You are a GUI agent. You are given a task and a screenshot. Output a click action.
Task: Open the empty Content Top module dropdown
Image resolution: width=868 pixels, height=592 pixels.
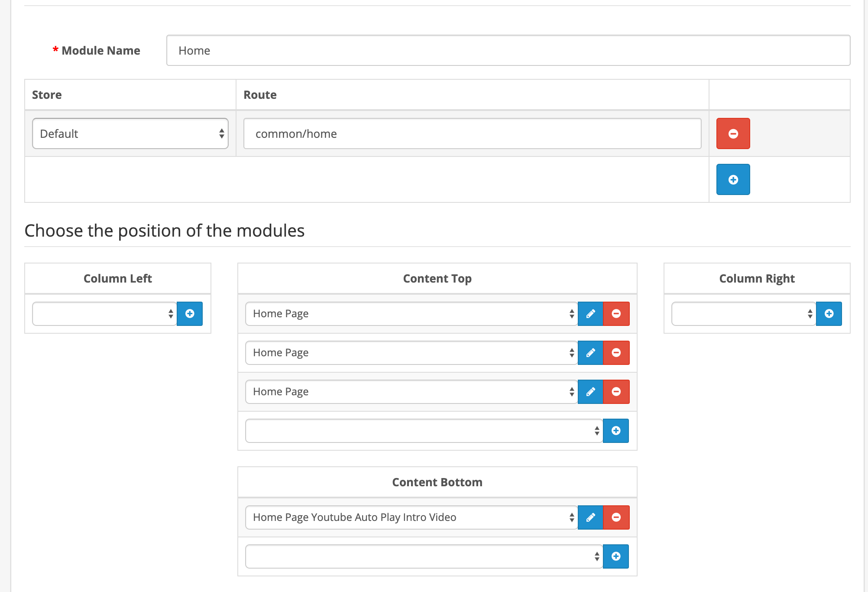click(x=424, y=431)
